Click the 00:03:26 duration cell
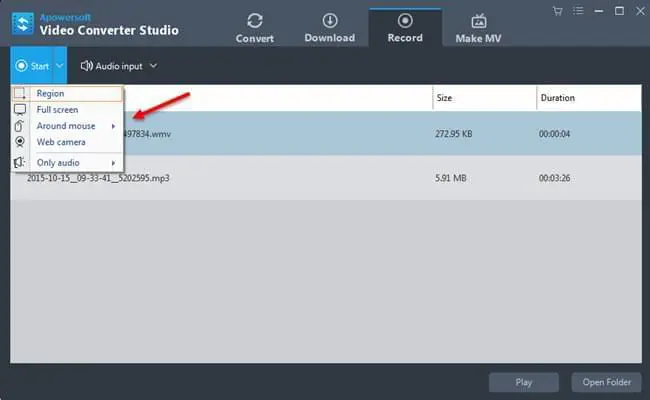The height and width of the screenshot is (400, 650). click(554, 178)
